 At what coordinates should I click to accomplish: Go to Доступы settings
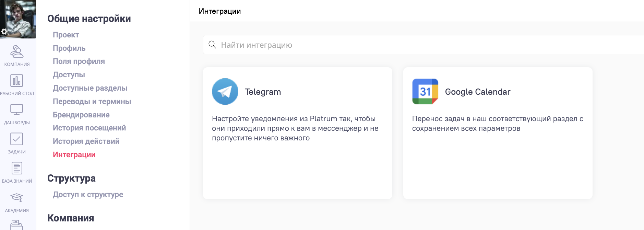click(69, 74)
